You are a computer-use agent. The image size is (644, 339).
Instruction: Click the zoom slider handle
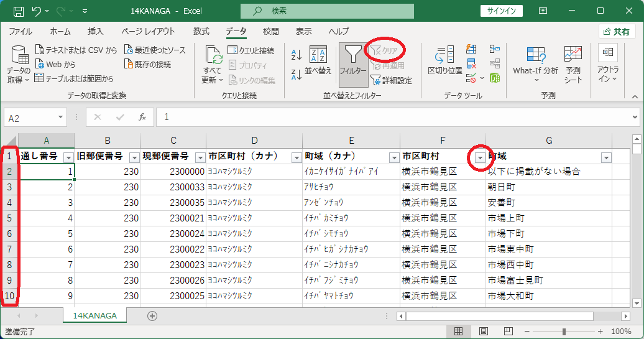(x=564, y=331)
